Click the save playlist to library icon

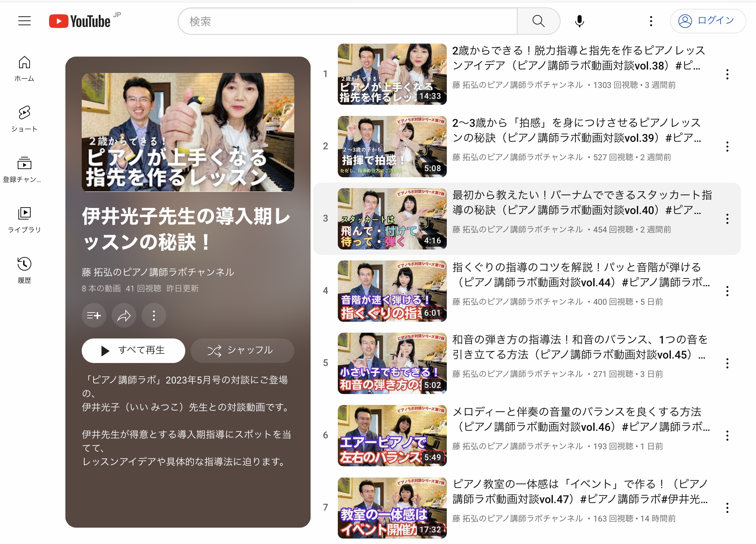pyautogui.click(x=94, y=316)
